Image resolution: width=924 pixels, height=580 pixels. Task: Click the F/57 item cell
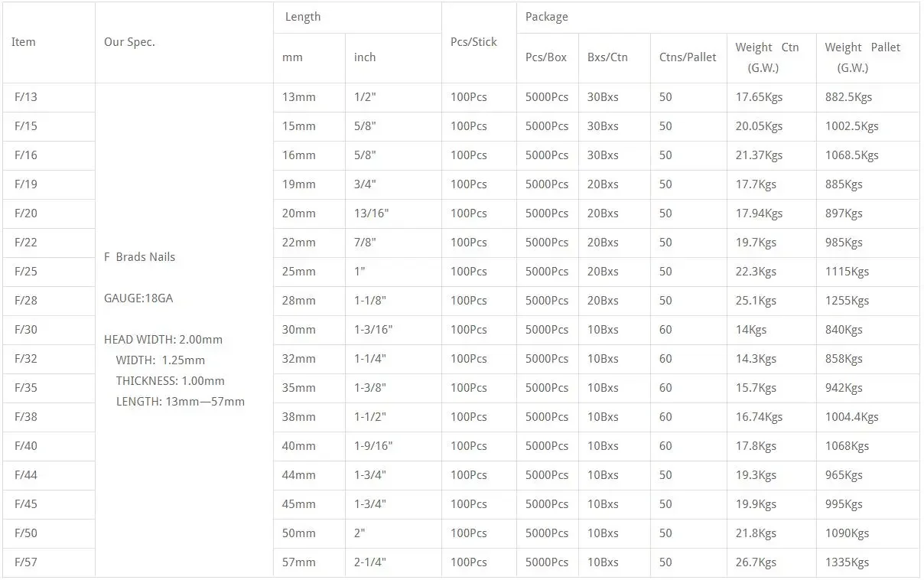[25, 562]
